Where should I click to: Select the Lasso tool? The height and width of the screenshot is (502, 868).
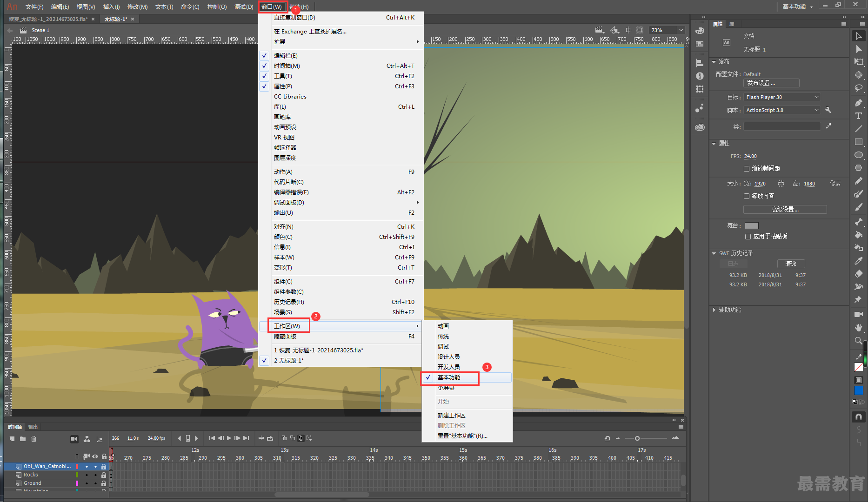pos(859,88)
